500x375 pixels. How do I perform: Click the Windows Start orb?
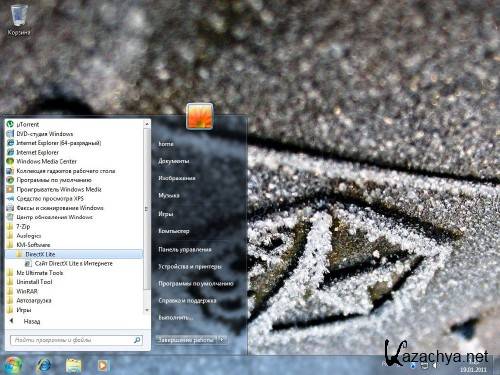point(13,365)
